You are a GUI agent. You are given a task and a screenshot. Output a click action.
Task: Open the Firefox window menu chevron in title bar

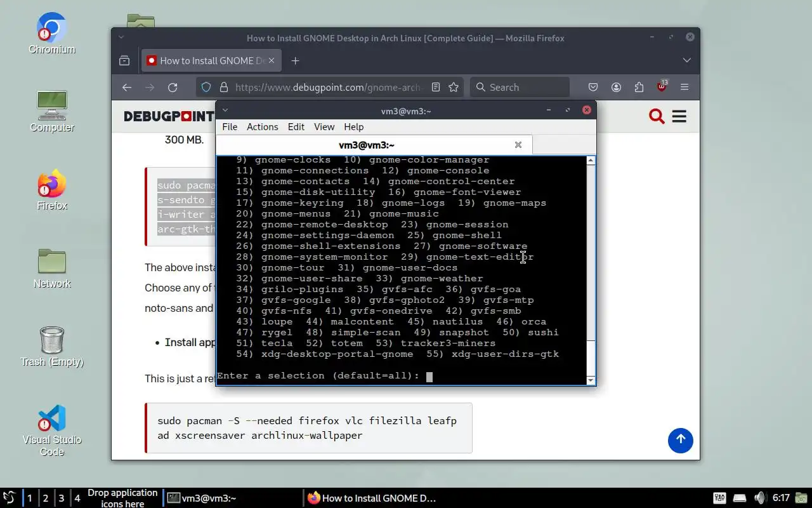tap(121, 38)
